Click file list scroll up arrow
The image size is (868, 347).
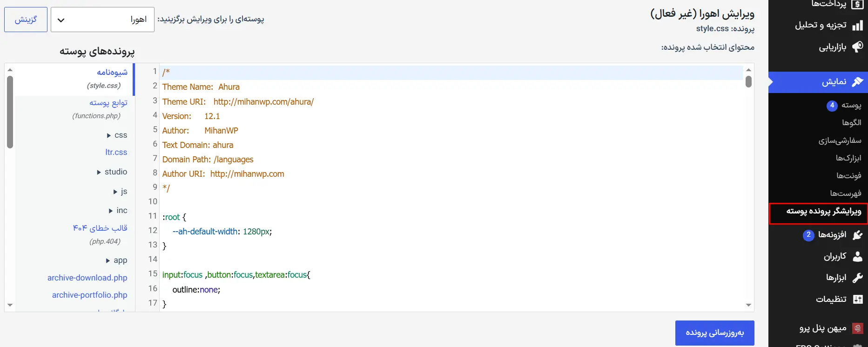point(10,70)
